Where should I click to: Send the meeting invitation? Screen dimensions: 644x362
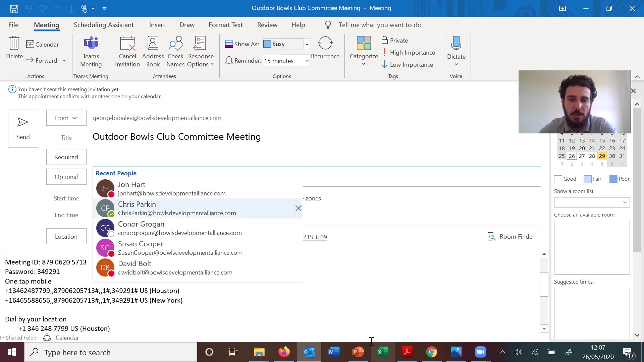tap(23, 129)
